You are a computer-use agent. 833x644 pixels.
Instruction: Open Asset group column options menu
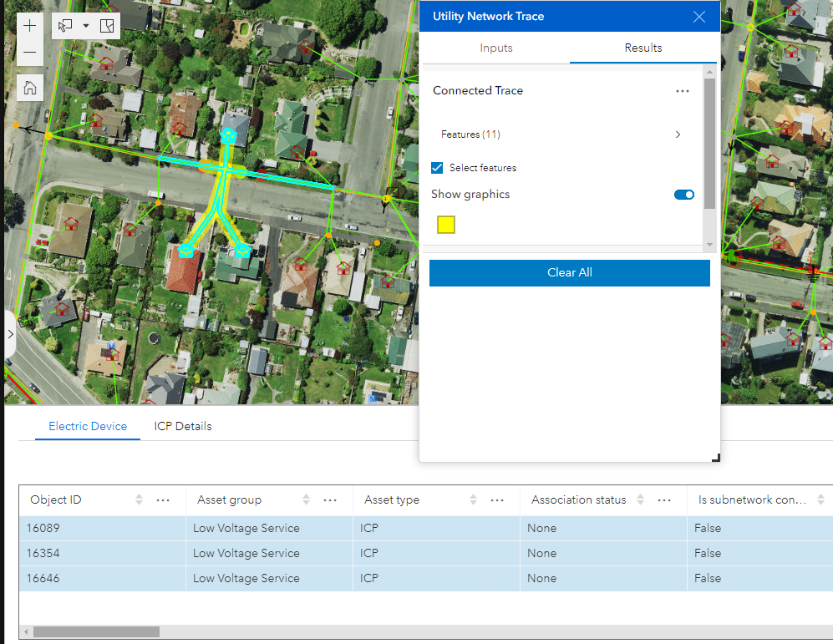(x=330, y=500)
